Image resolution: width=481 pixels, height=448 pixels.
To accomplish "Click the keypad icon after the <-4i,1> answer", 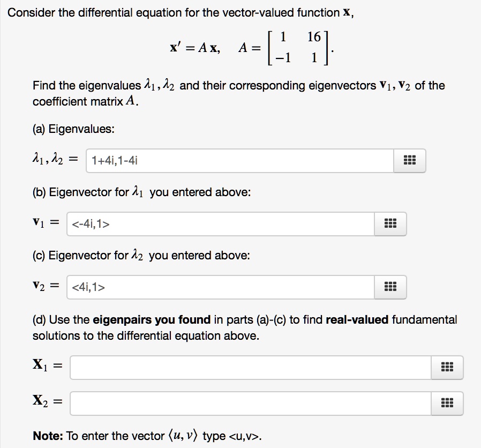I will pos(390,223).
